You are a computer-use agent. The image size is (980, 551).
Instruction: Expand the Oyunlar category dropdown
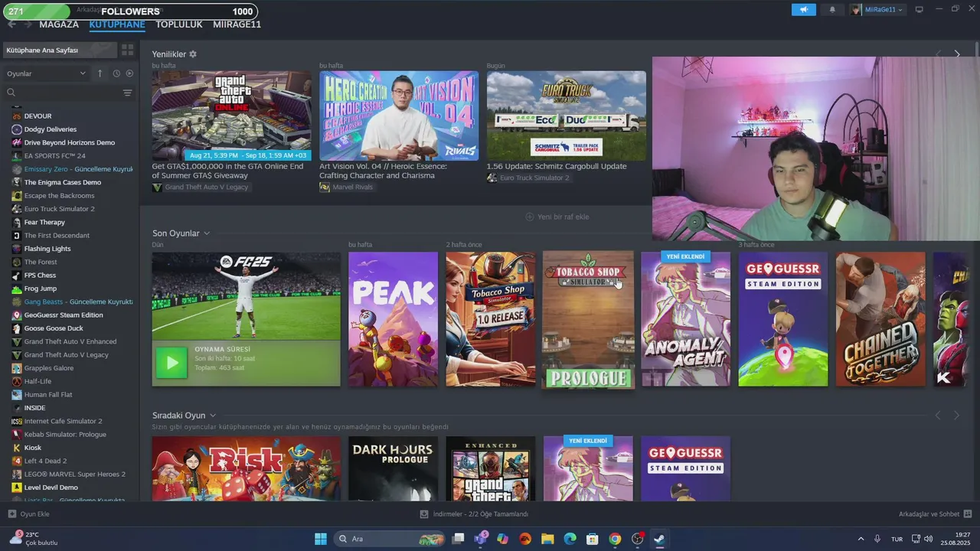47,73
